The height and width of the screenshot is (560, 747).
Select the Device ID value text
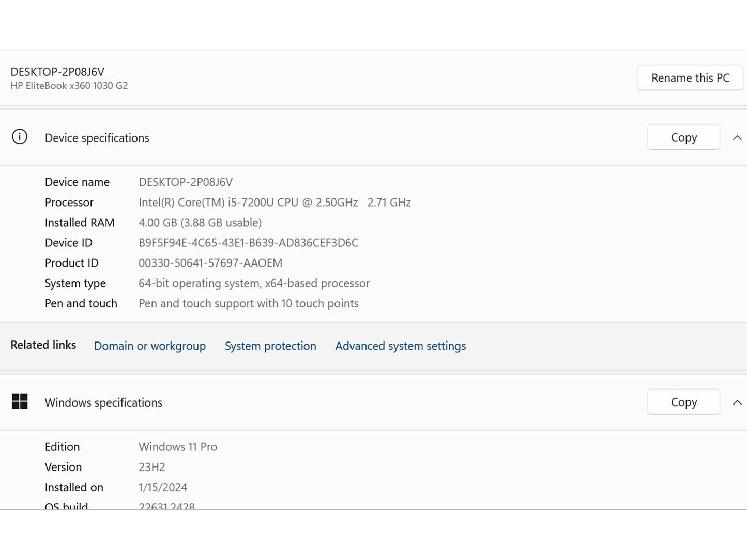248,243
